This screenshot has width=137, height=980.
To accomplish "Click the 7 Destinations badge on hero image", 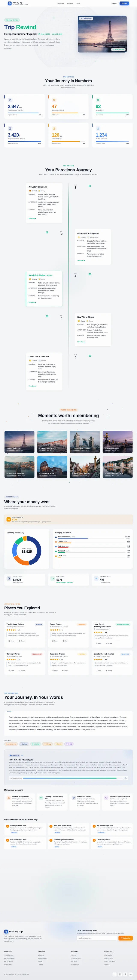I will coord(86,19).
